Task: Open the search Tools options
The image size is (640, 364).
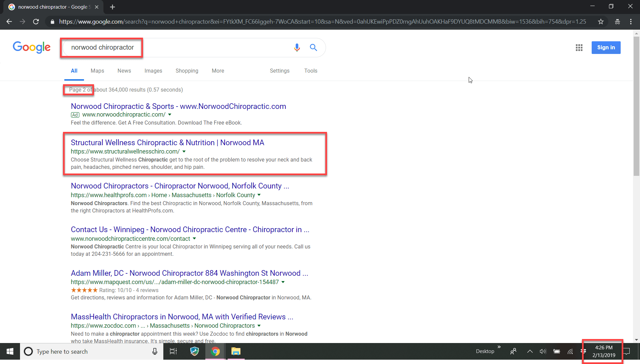Action: tap(311, 71)
